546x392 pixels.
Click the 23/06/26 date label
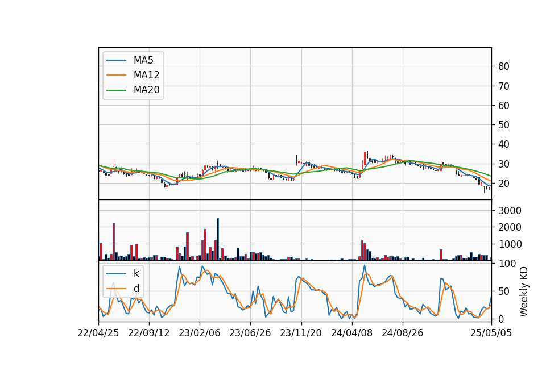click(250, 333)
